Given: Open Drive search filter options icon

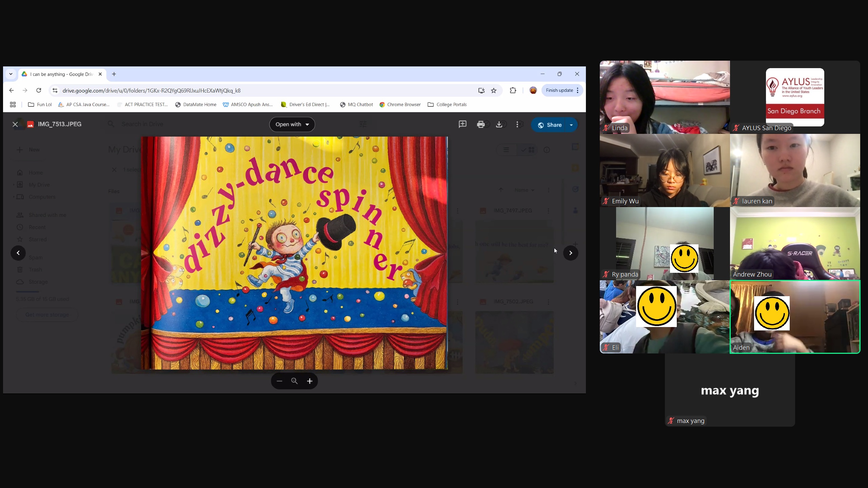Looking at the screenshot, I should click(363, 124).
